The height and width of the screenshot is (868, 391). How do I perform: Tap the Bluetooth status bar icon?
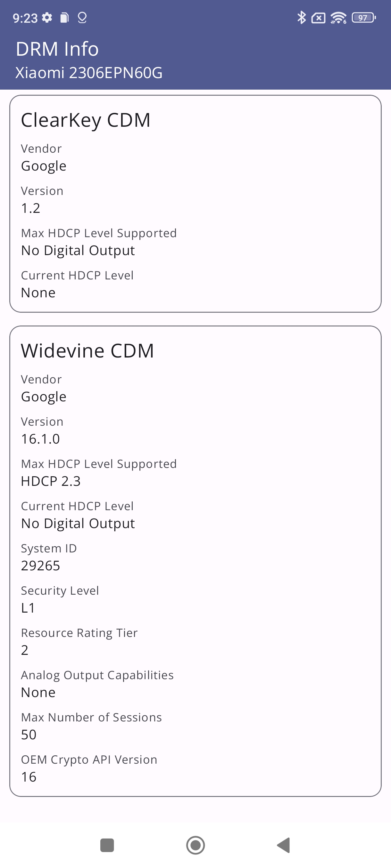[x=301, y=18]
